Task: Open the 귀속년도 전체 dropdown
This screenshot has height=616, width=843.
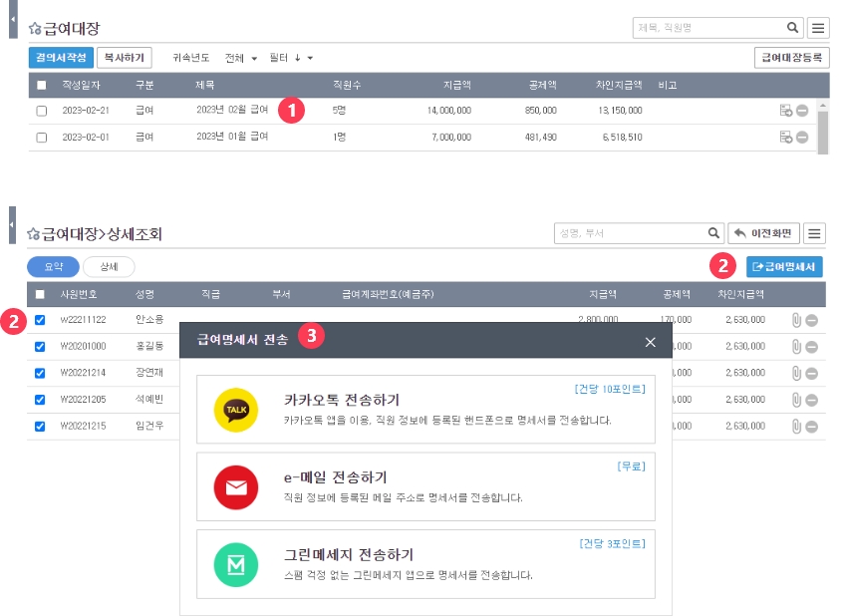Action: coord(241,58)
